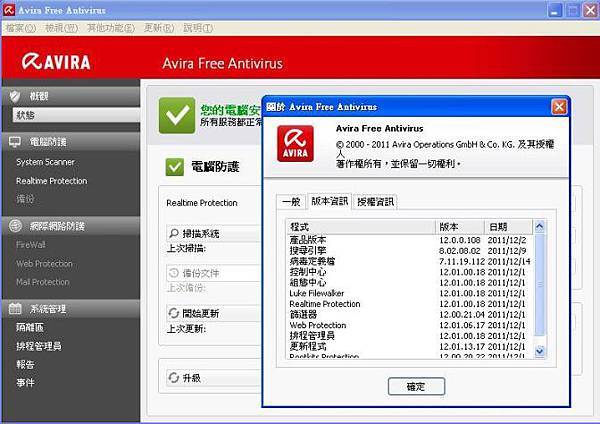
Task: Select Realtime Protection row in version list
Action: (x=409, y=304)
